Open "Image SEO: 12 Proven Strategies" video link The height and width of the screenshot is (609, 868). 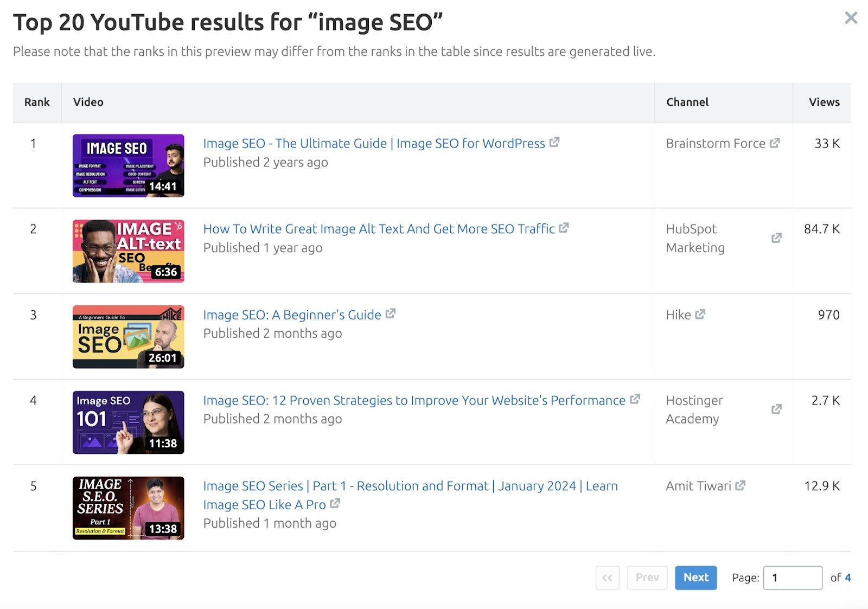tap(412, 400)
